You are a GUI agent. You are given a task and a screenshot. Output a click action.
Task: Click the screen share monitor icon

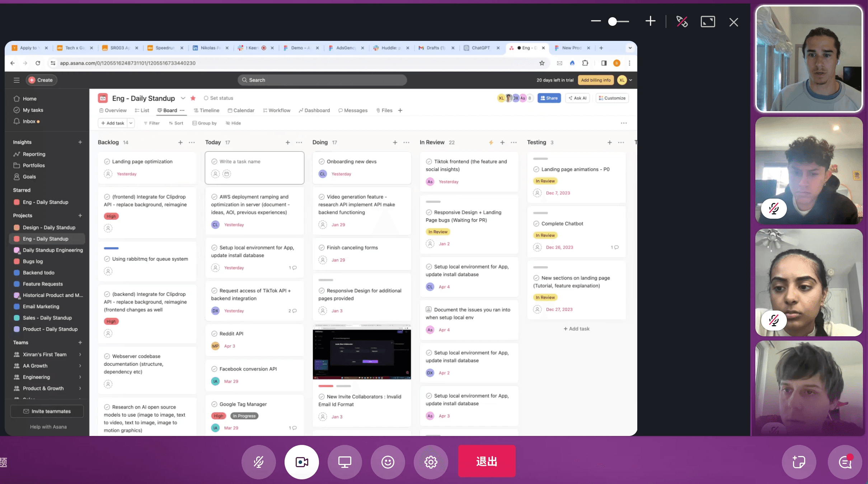click(344, 462)
